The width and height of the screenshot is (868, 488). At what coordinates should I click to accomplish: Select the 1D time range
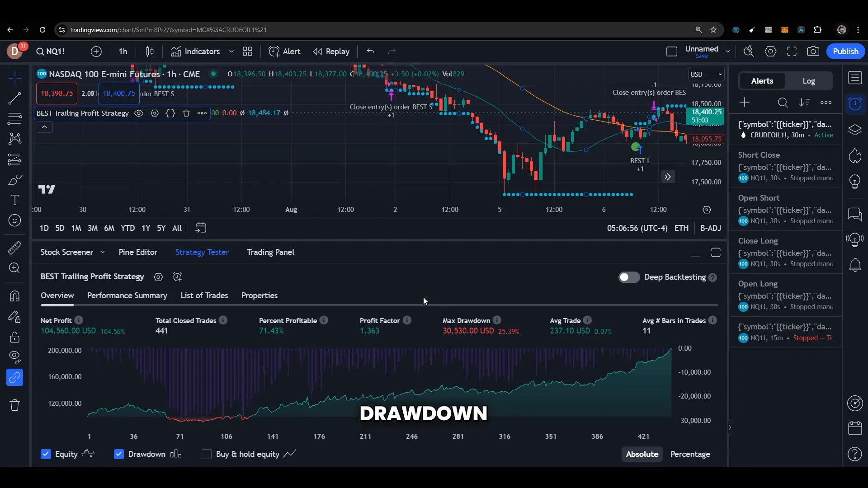pyautogui.click(x=44, y=228)
